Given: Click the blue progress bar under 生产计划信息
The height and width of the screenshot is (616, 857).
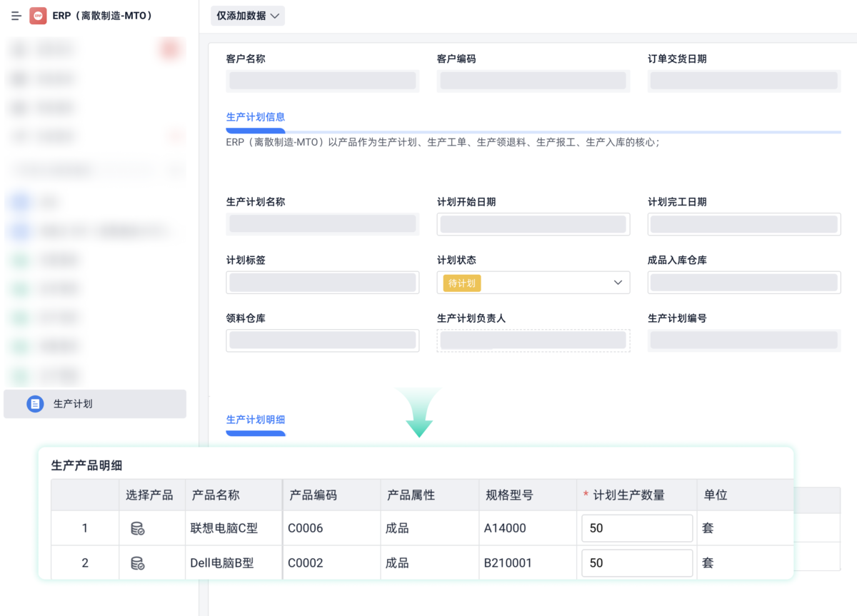Looking at the screenshot, I should (255, 131).
